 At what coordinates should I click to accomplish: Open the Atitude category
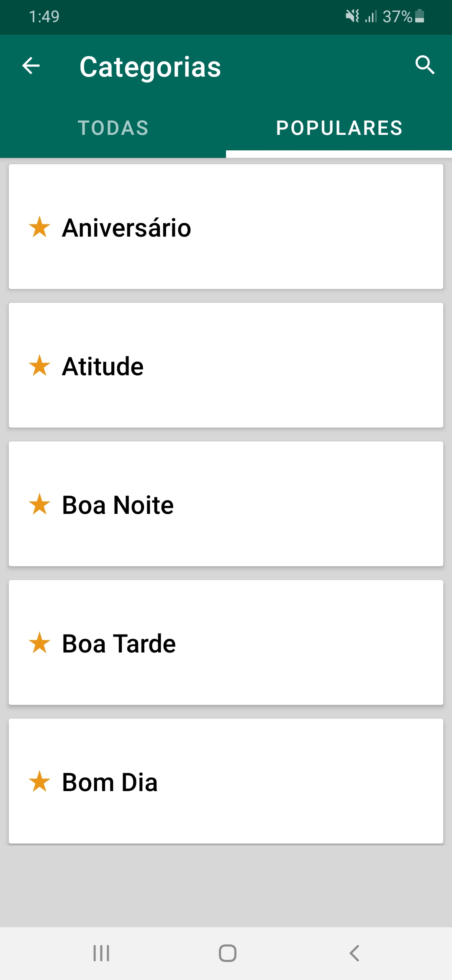tap(226, 366)
